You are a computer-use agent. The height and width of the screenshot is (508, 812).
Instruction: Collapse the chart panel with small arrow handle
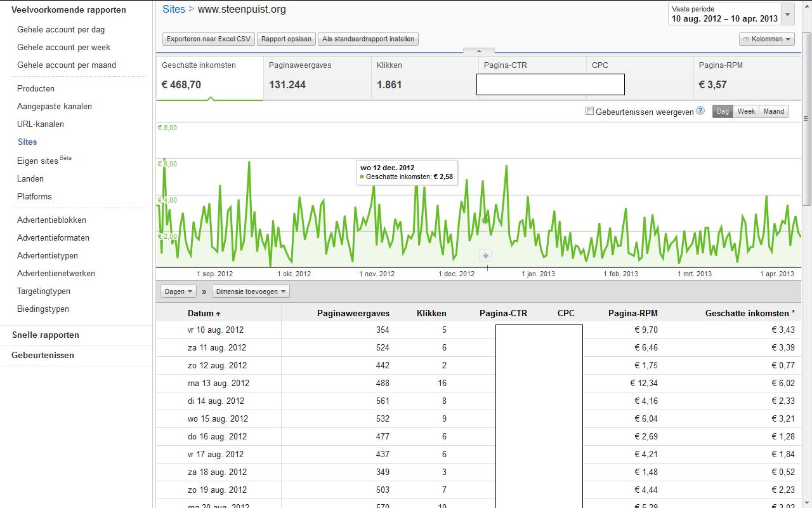[x=479, y=51]
